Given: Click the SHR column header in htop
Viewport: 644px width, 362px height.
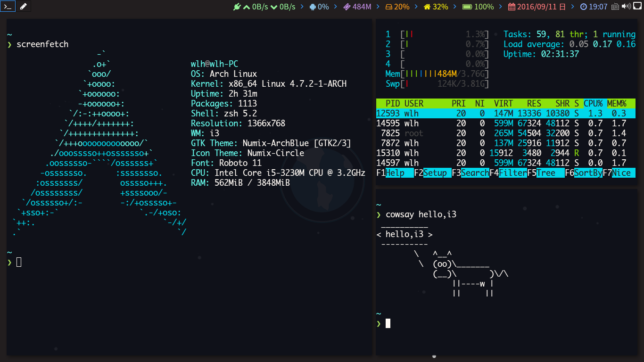Looking at the screenshot, I should [562, 104].
